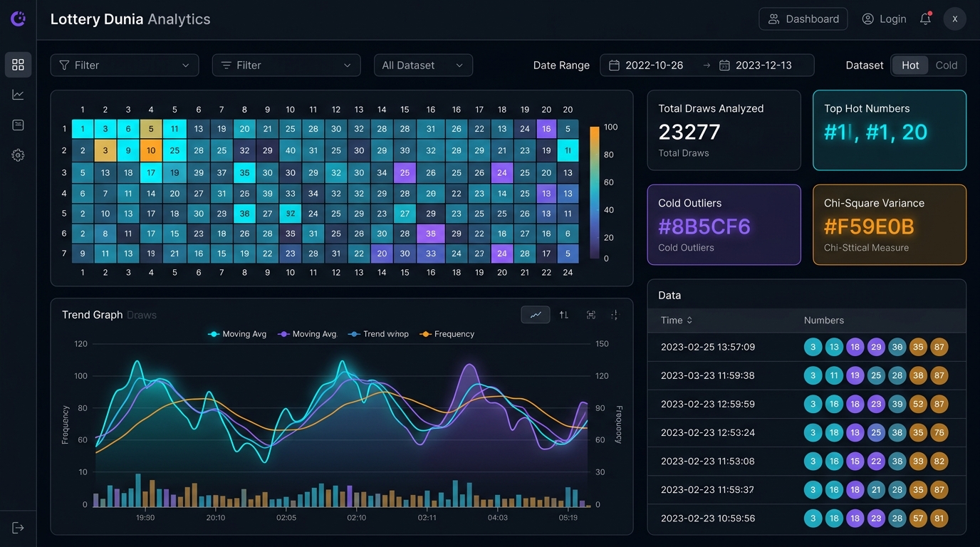The image size is (980, 547).
Task: Click the Cold Outliers #8B5CF6 card
Action: tap(724, 225)
